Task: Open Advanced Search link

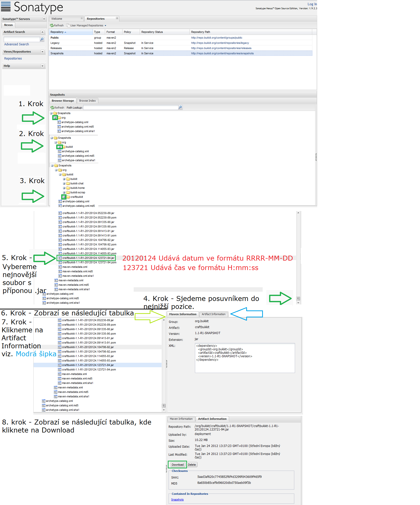Action: pos(16,44)
